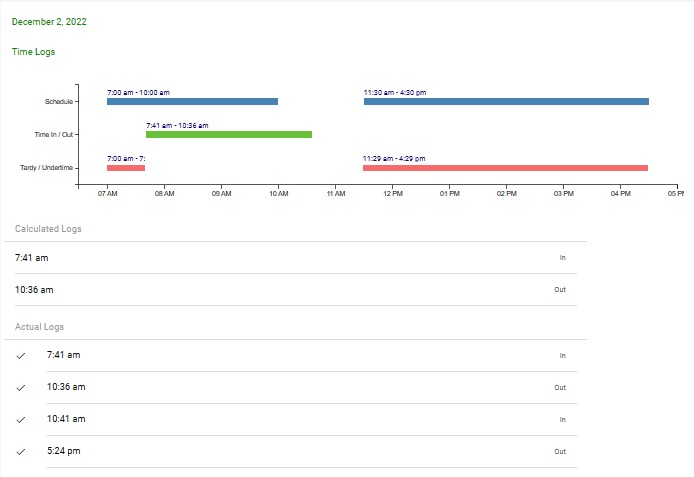
Task: Click the checkmark beside the 10:36 am actual log
Action: [x=20, y=387]
